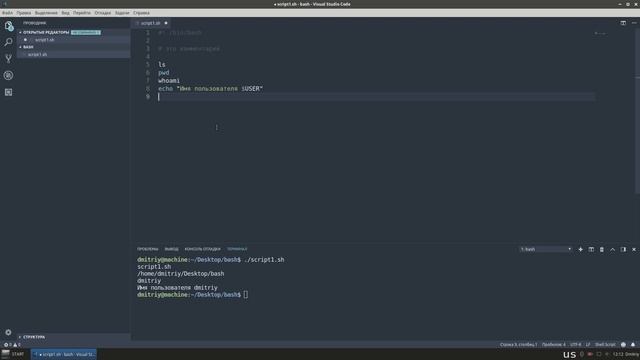Open the Search view in activity bar

pyautogui.click(x=8, y=42)
